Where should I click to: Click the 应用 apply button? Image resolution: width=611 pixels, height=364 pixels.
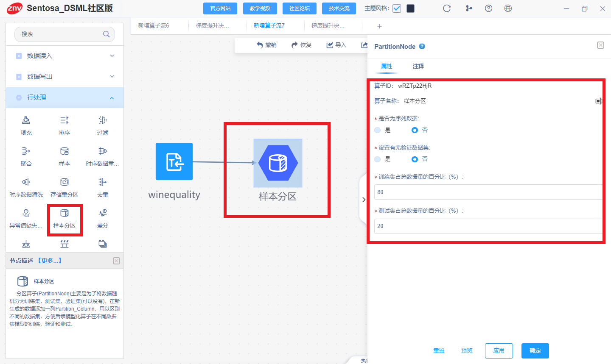(499, 351)
